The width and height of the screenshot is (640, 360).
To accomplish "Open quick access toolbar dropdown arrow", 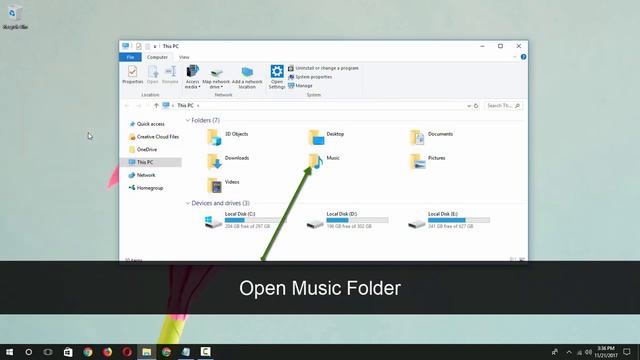I will pyautogui.click(x=155, y=47).
